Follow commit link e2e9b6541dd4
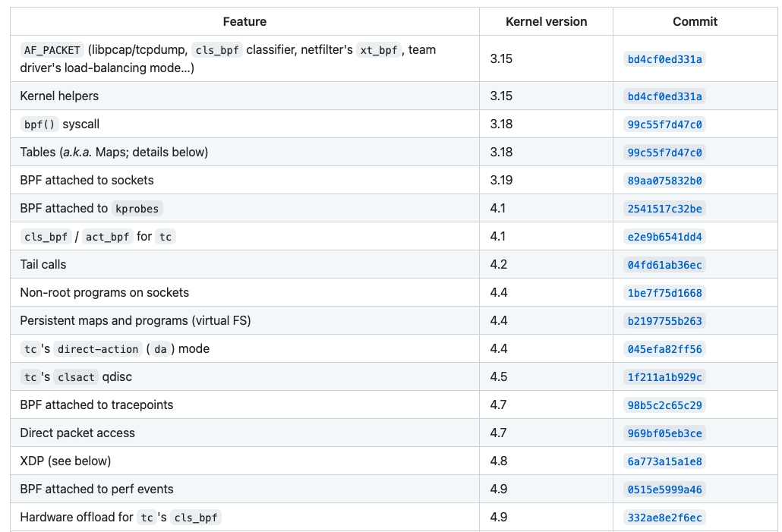This screenshot has width=782, height=532. [664, 237]
